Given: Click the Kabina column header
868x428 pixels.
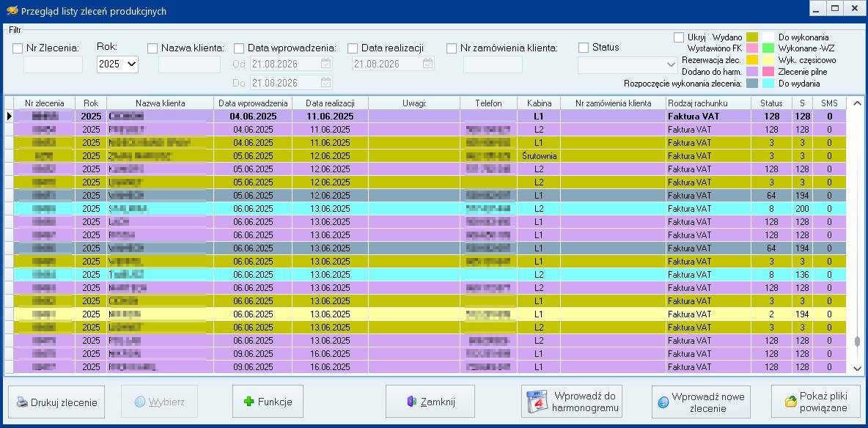Looking at the screenshot, I should pos(539,103).
